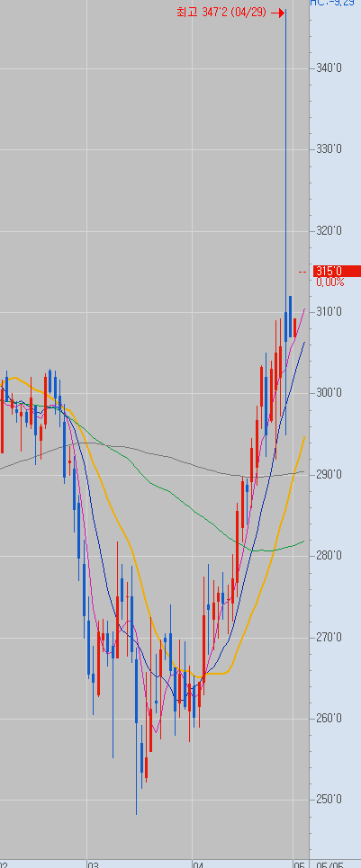361x868 pixels.
Task: Select the 340'0 price axis label
Action: 330,68
